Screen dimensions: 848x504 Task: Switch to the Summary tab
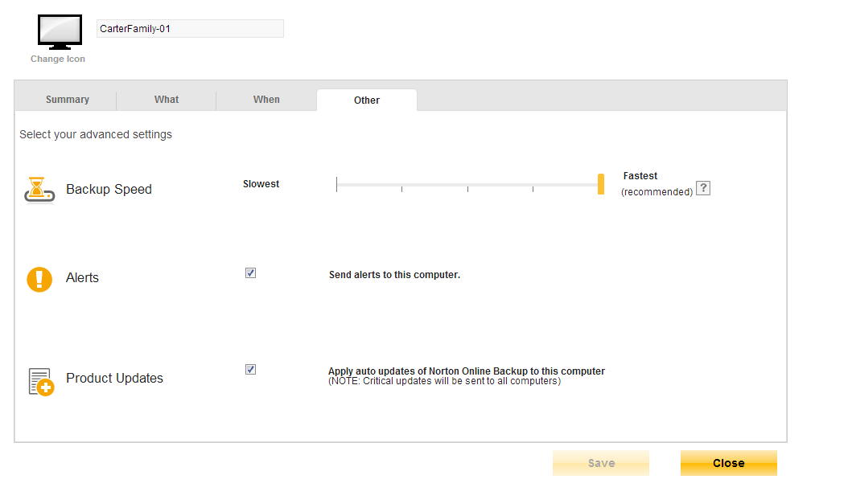[x=67, y=100]
